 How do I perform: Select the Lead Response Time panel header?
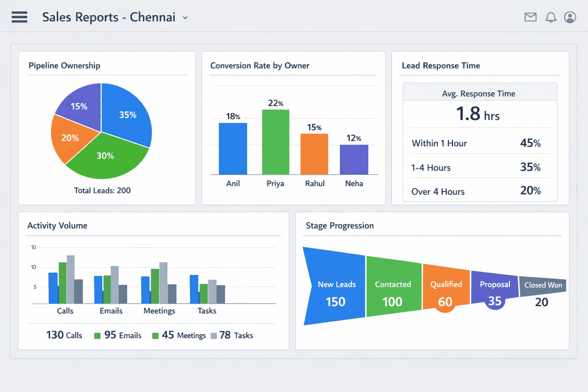pyautogui.click(x=441, y=65)
